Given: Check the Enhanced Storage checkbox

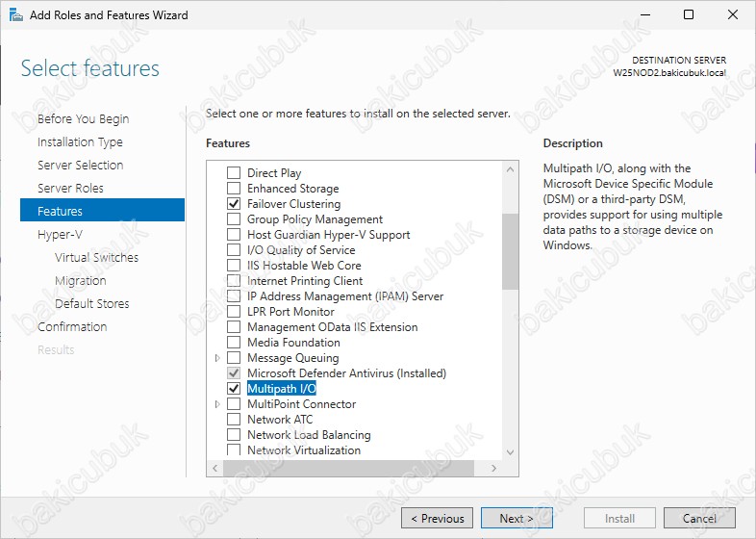Looking at the screenshot, I should click(234, 189).
